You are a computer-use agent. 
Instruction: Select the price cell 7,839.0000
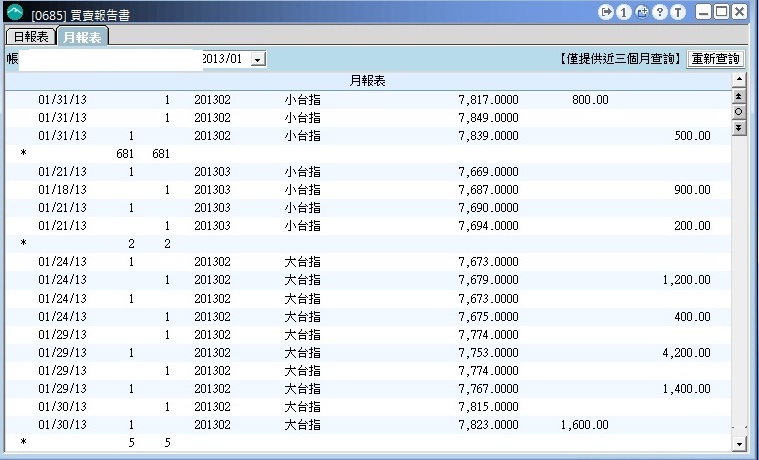[x=488, y=136]
